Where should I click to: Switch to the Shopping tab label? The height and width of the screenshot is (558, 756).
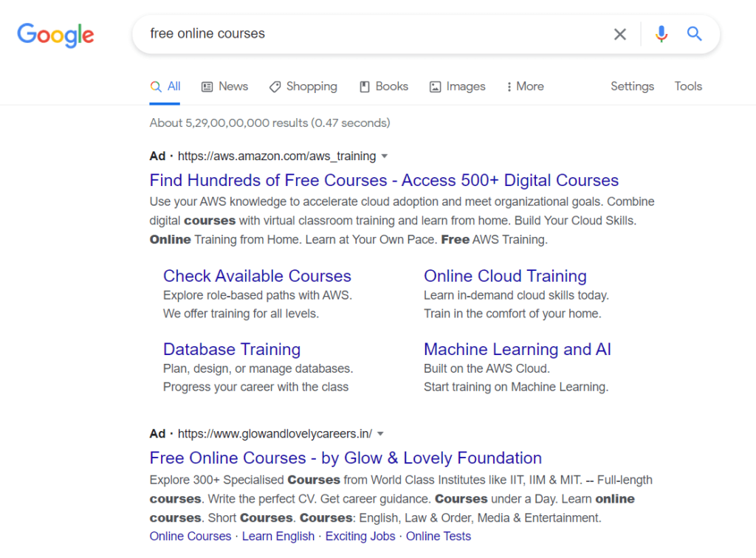(x=312, y=87)
